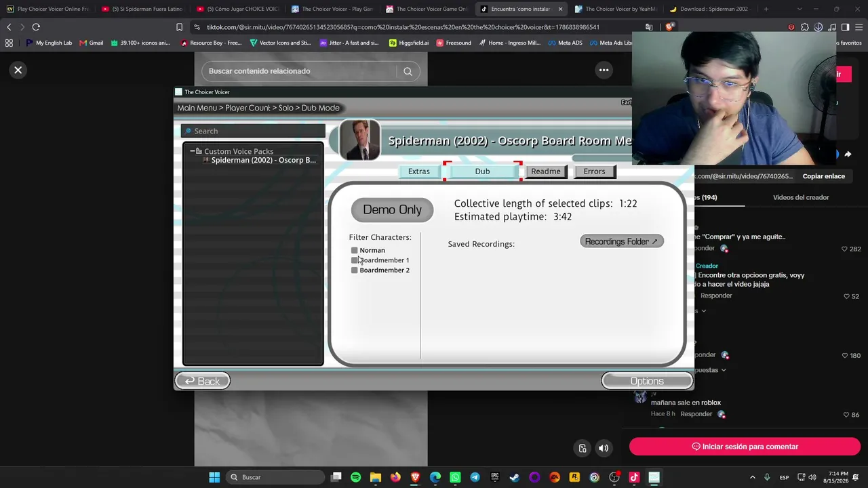This screenshot has height=488, width=868.
Task: Switch to 'Si Spiderman Fuera Latino' browser tab
Action: pyautogui.click(x=142, y=9)
